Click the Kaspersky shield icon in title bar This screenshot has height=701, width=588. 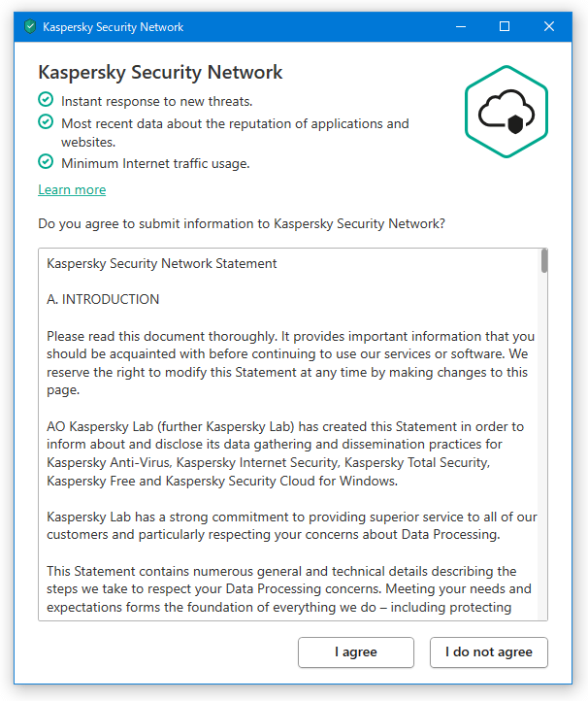(x=30, y=27)
